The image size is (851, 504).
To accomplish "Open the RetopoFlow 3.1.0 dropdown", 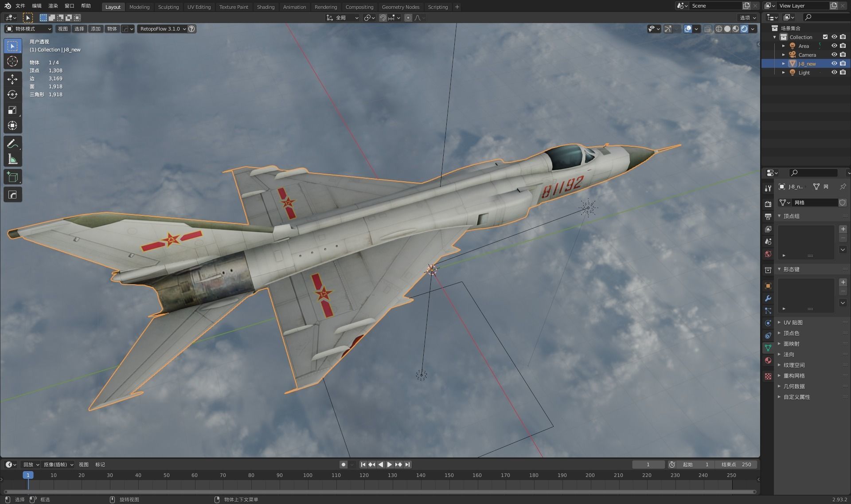I will (x=163, y=29).
